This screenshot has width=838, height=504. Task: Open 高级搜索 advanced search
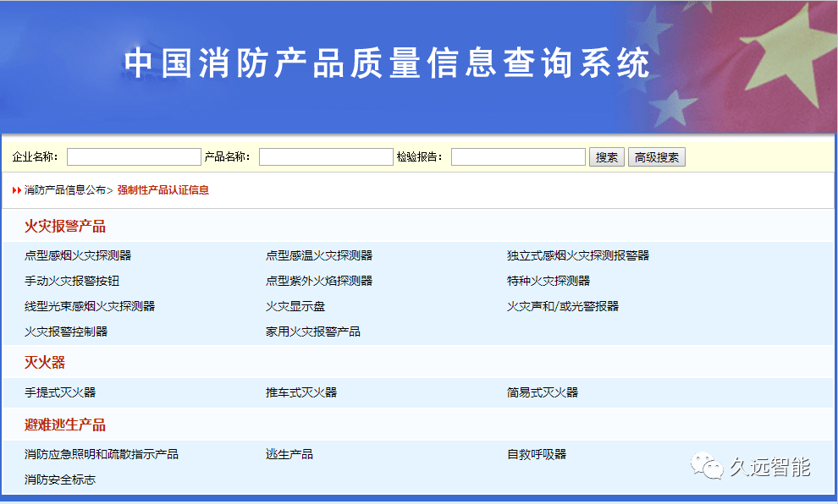(x=656, y=157)
